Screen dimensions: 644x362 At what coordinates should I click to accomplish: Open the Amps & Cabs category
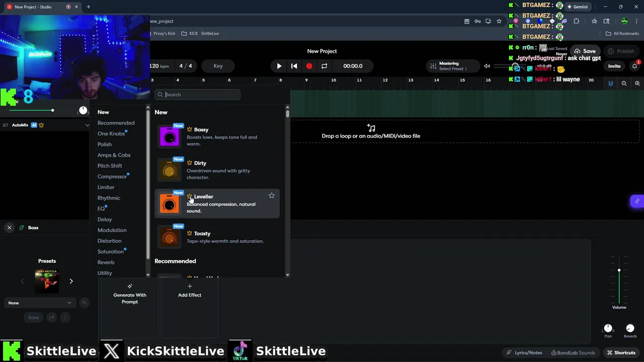(114, 155)
